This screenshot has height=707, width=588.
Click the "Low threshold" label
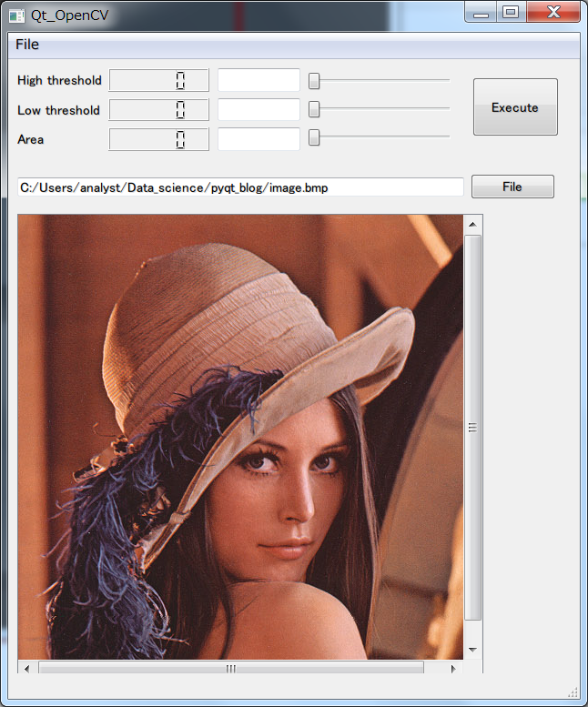[x=58, y=110]
